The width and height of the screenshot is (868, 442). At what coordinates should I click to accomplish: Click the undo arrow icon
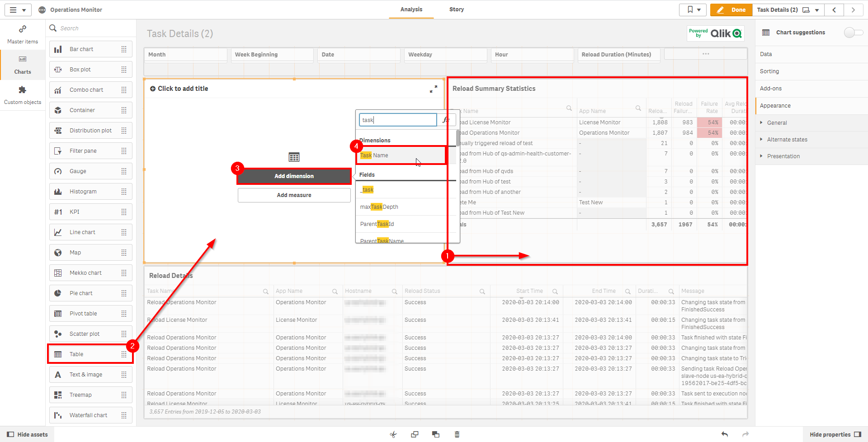(725, 434)
